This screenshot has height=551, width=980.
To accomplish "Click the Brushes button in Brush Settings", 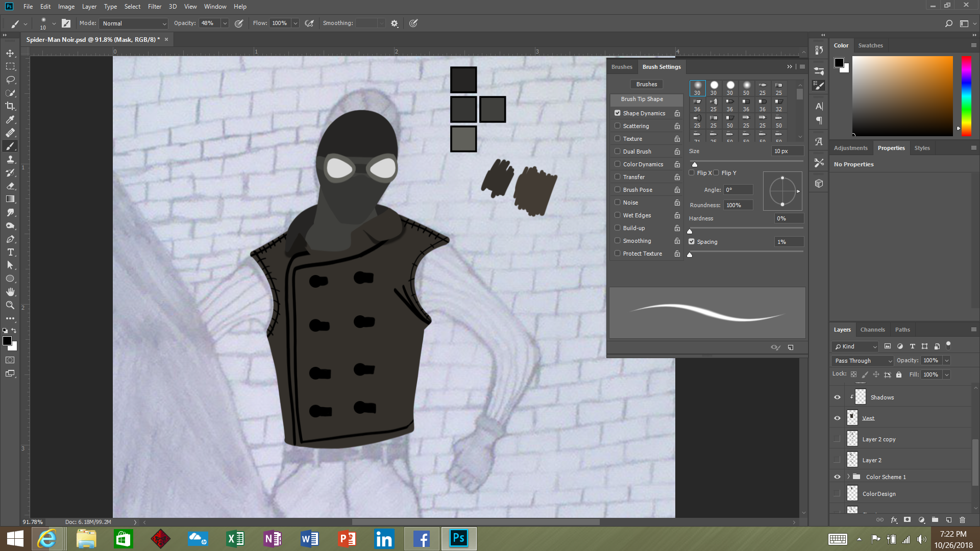I will (x=646, y=84).
